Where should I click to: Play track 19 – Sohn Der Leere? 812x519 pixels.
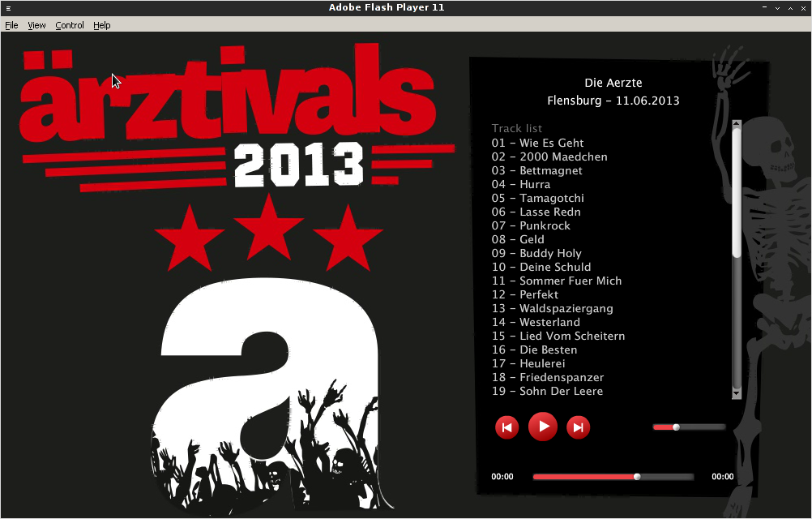(x=547, y=391)
